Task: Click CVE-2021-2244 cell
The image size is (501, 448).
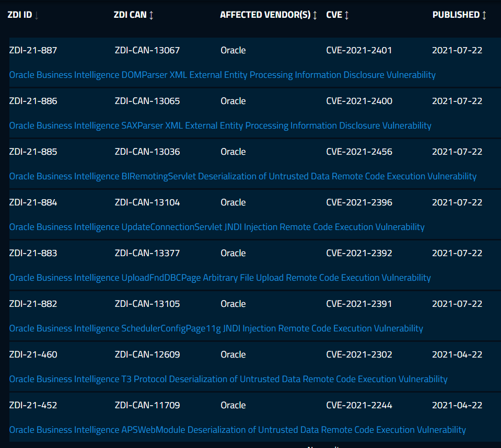Action: [x=359, y=405]
